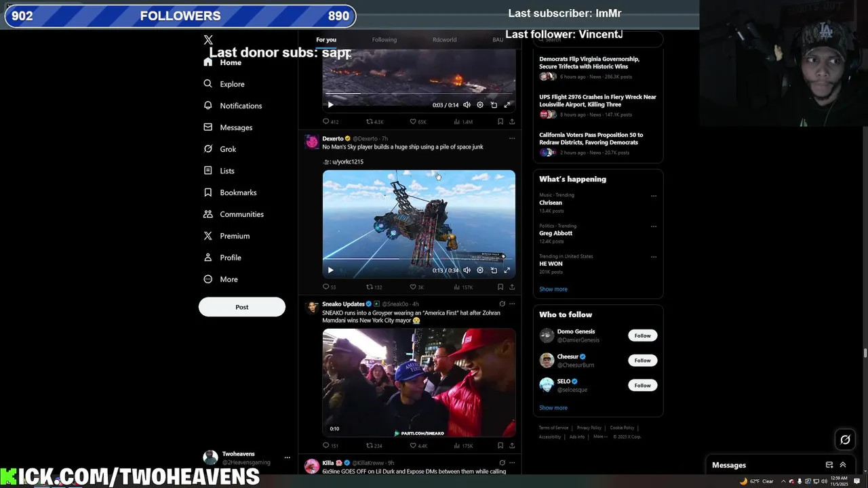Viewport: 868px width, 488px height.
Task: Open the Sneako Updates profile name
Action: coord(343,304)
